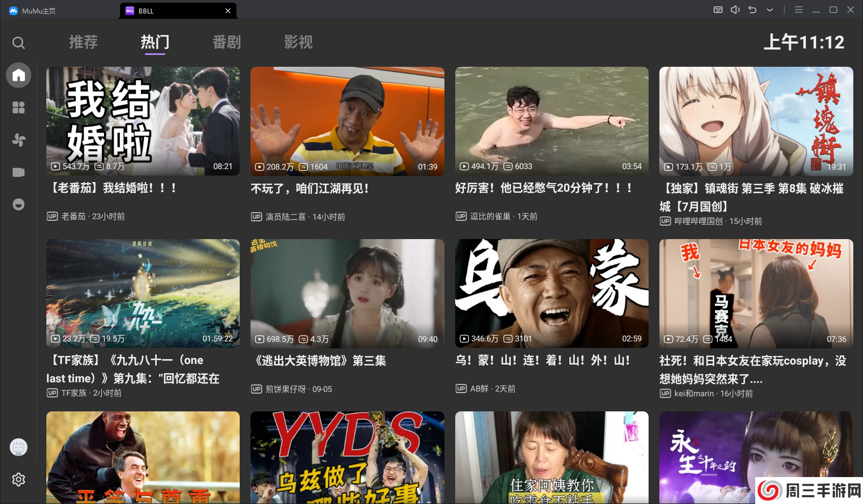Open the partitions grid icon

[x=18, y=108]
